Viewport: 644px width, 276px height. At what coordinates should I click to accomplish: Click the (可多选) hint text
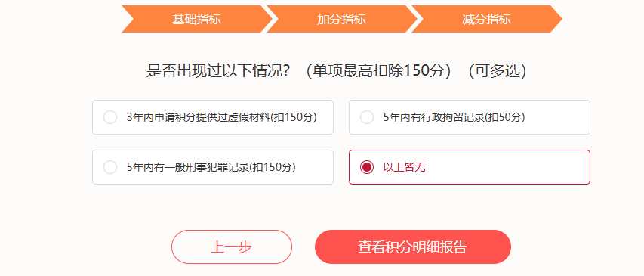coord(498,71)
